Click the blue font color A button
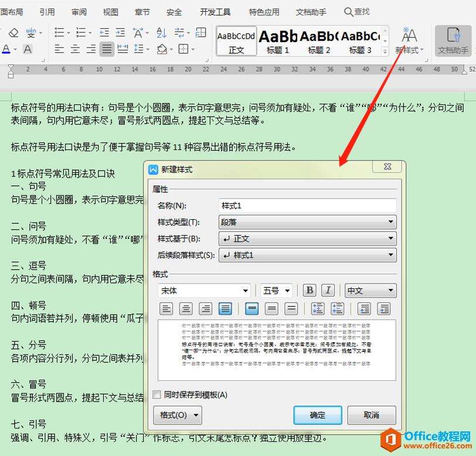 pyautogui.click(x=6, y=49)
